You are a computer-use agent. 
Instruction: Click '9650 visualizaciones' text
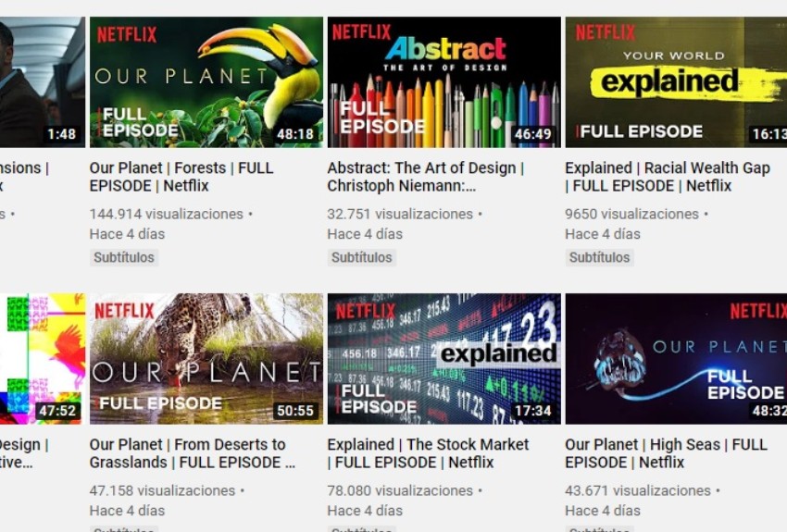coord(631,214)
